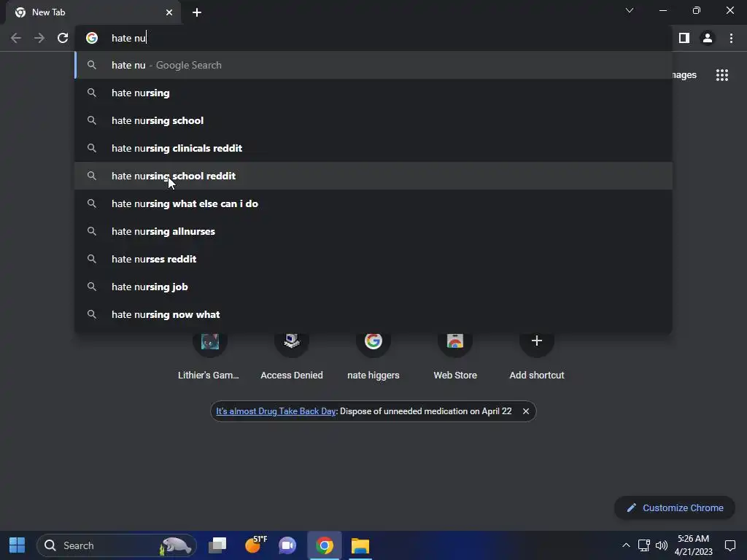Pick the 'hate nursing allnurses' suggestion
This screenshot has height=560, width=747.
373,231
